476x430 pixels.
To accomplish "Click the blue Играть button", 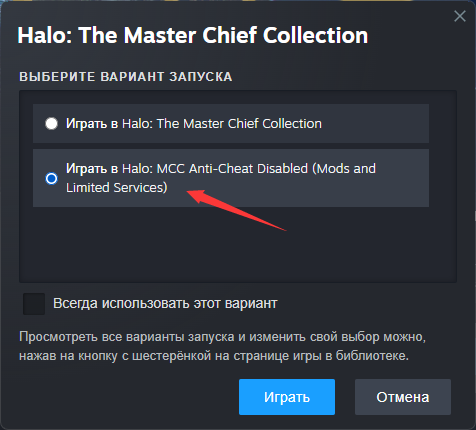I will pyautogui.click(x=287, y=397).
